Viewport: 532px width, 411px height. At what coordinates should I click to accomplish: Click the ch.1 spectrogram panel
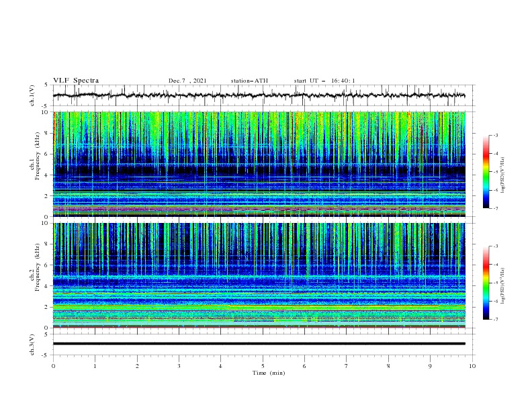click(259, 164)
